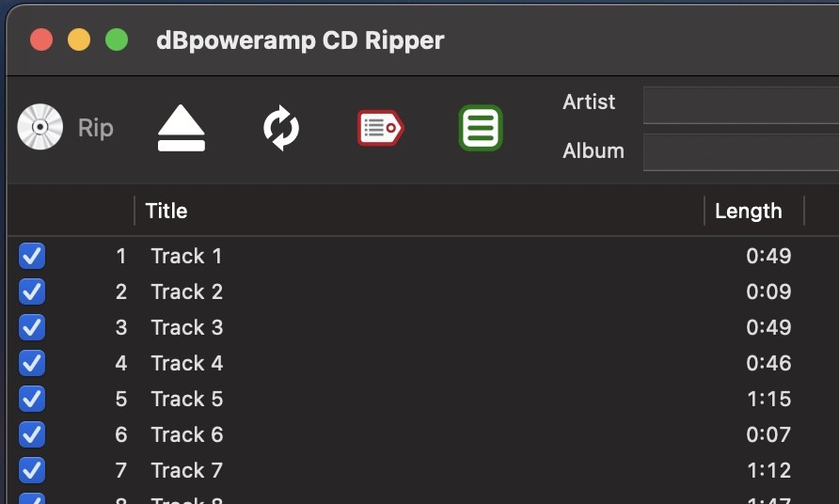Uncheck the Track 1 checkbox
The image size is (839, 504).
coord(32,256)
